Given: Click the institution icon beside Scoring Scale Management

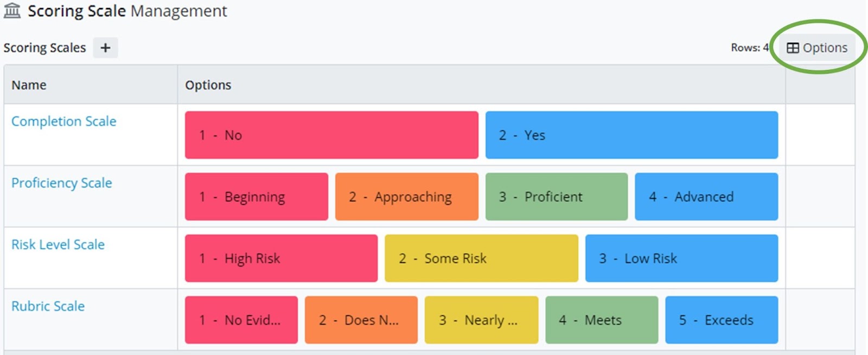Looking at the screenshot, I should tap(12, 11).
